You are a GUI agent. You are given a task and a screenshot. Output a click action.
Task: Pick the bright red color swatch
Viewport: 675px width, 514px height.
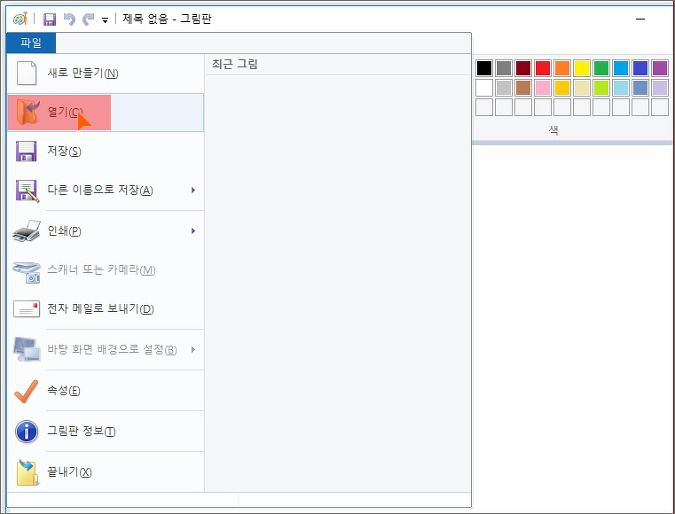[x=542, y=68]
